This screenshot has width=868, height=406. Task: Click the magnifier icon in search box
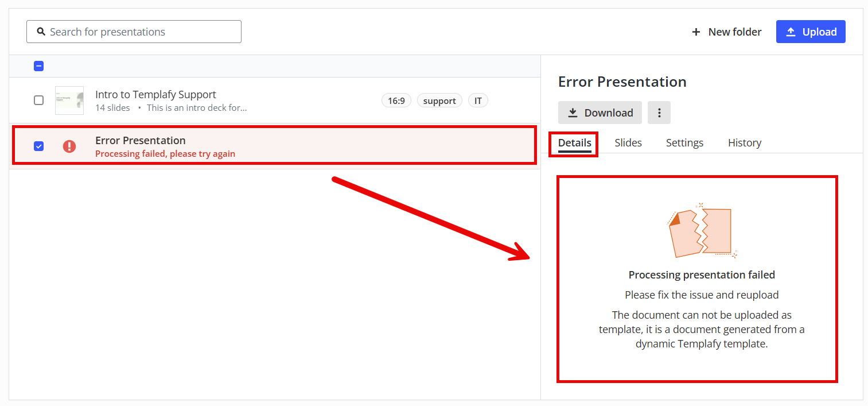click(x=41, y=32)
